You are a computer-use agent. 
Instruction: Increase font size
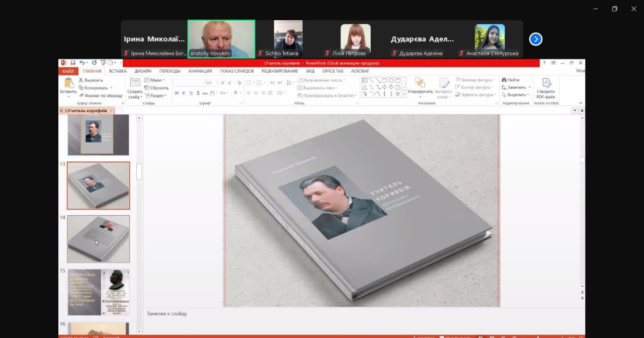point(222,83)
